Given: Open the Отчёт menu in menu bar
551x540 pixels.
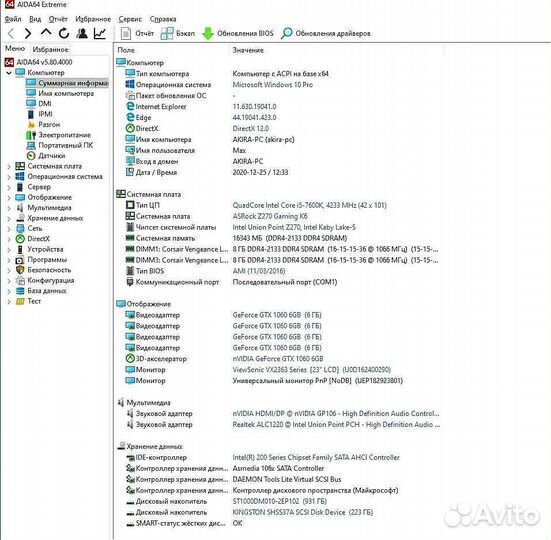Looking at the screenshot, I should pyautogui.click(x=58, y=19).
